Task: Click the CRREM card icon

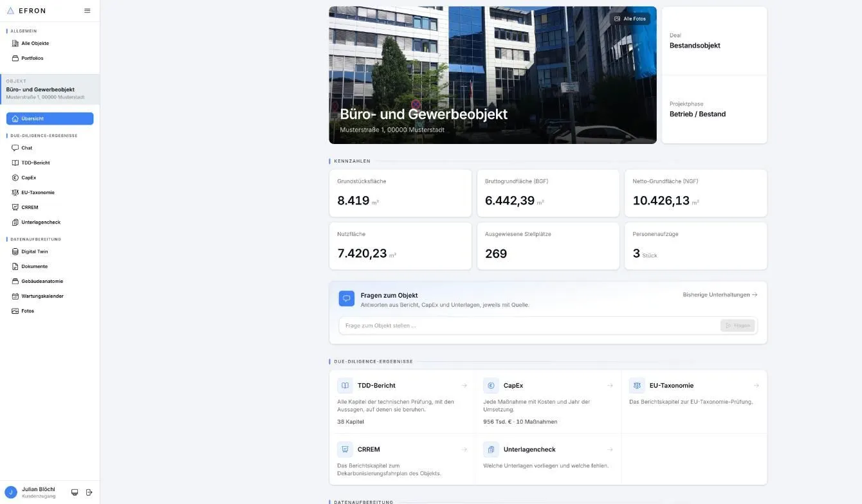Action: 345,449
